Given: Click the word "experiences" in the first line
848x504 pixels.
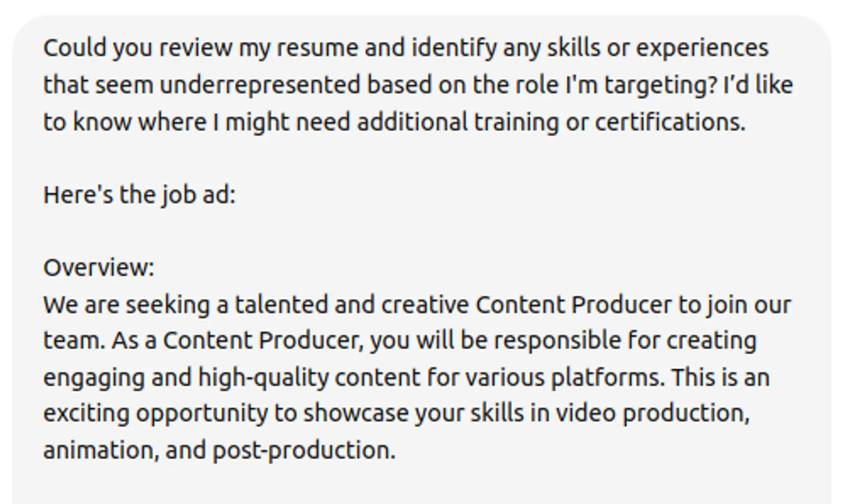Looking at the screenshot, I should click(x=702, y=48).
